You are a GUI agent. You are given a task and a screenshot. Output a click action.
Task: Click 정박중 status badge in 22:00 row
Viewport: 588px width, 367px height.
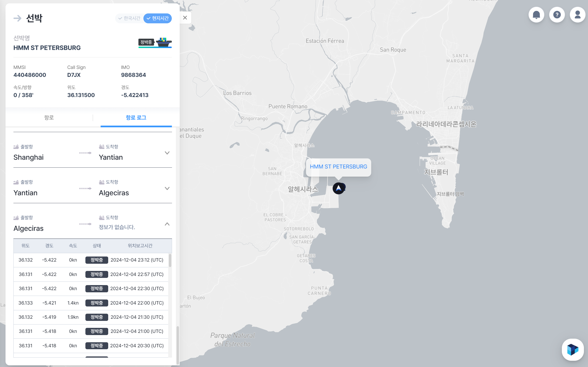[x=96, y=303]
